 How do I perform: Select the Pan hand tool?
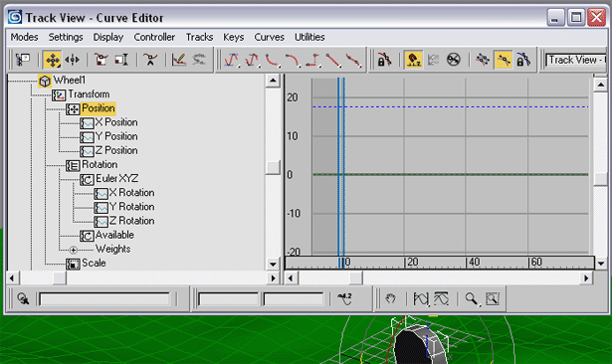(x=390, y=298)
